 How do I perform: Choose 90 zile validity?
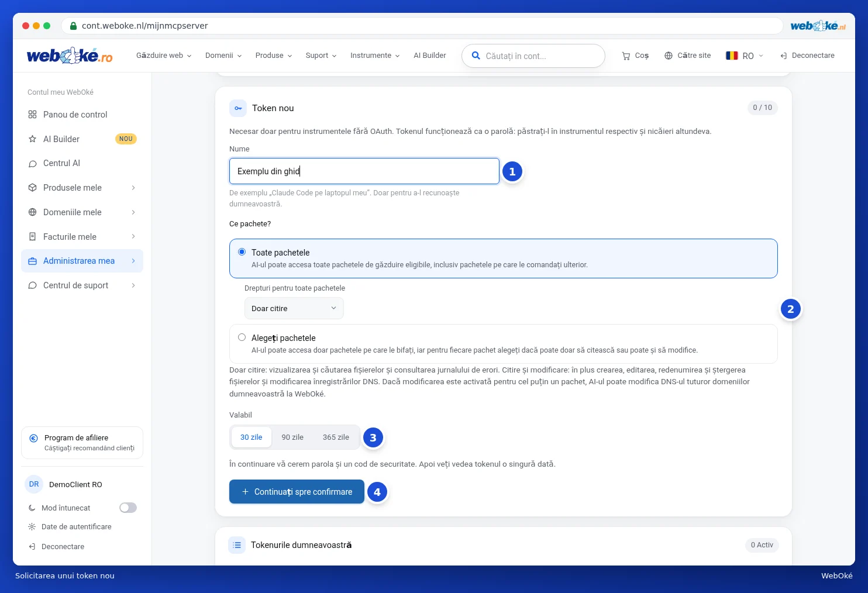(x=292, y=437)
